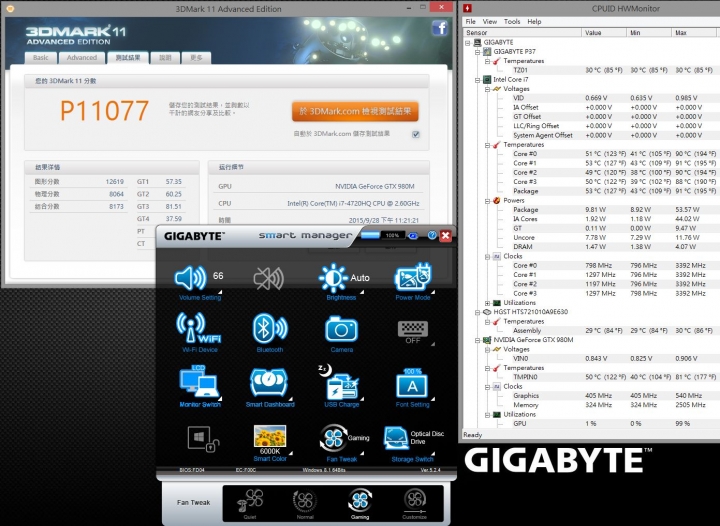The image size is (720, 526).
Task: Open Volume Setting in Smart Manager
Action: [x=190, y=278]
